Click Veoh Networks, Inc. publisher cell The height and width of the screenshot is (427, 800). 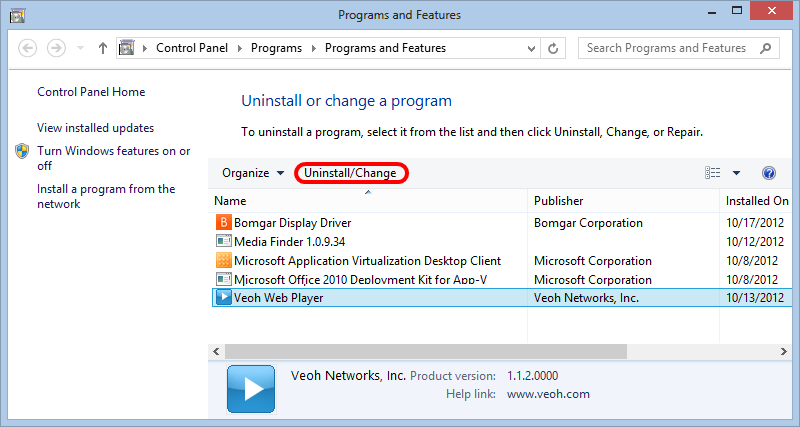click(586, 298)
